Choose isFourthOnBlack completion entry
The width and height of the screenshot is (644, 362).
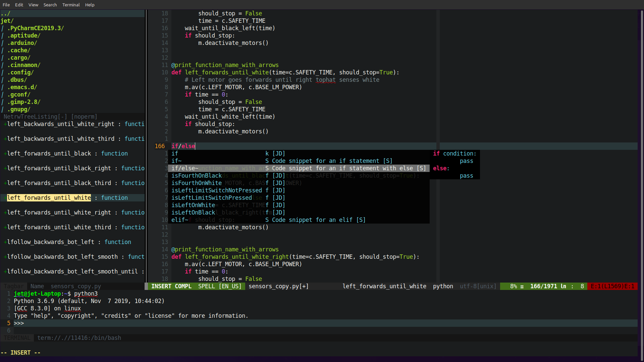299,176
